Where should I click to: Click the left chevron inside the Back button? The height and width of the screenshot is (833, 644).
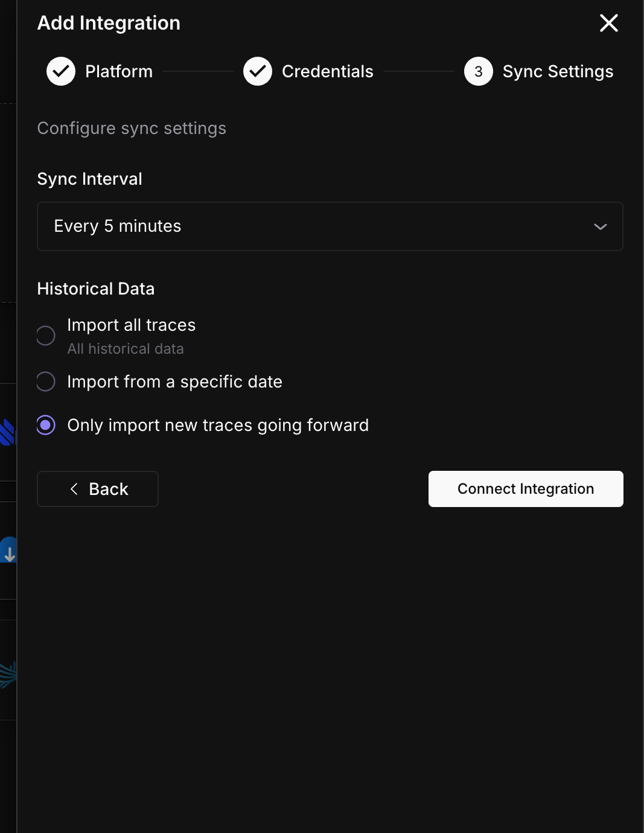pyautogui.click(x=74, y=489)
